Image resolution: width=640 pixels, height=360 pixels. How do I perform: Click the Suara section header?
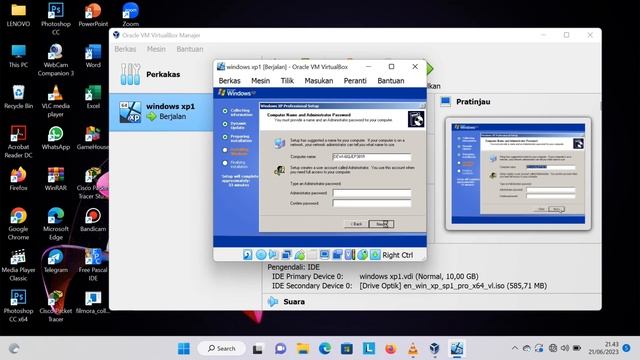294,302
